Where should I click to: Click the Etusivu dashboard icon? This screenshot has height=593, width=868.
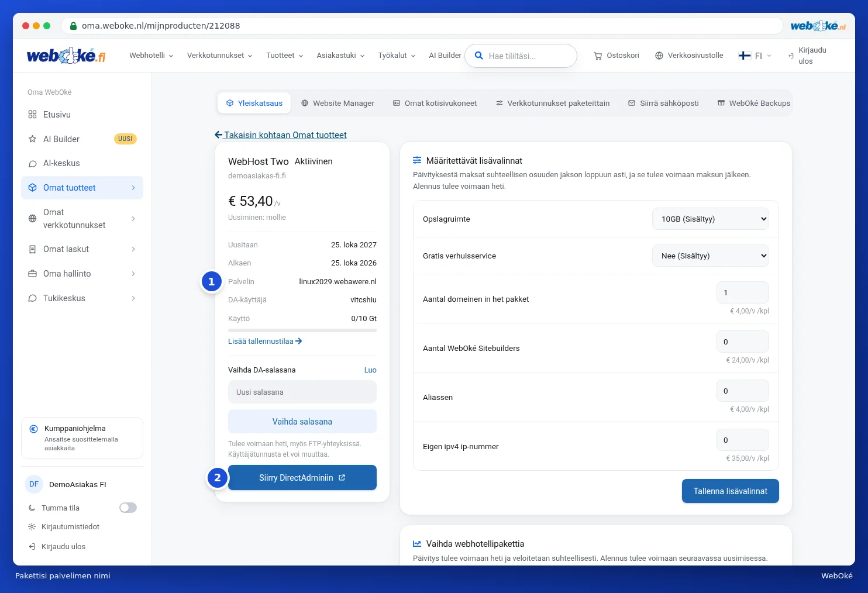32,115
